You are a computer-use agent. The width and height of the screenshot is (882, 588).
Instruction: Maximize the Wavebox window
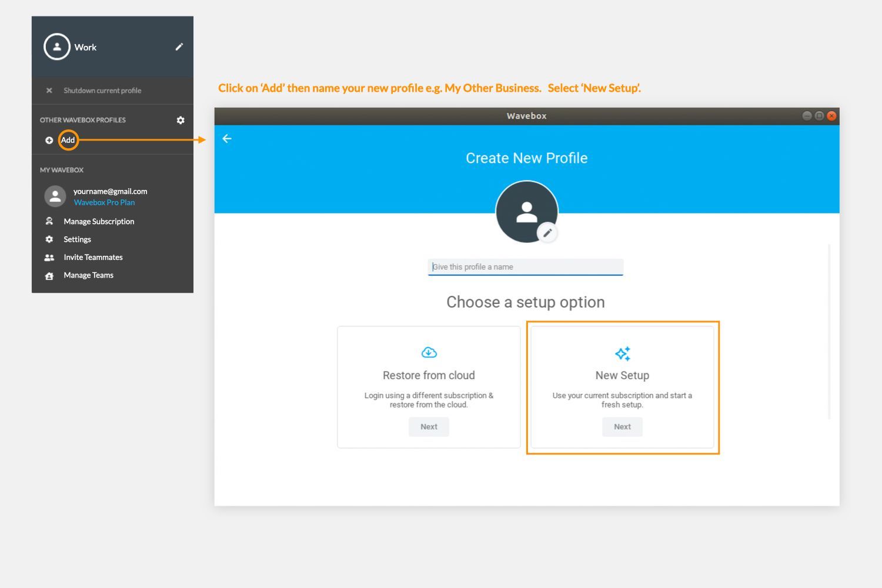coord(819,116)
